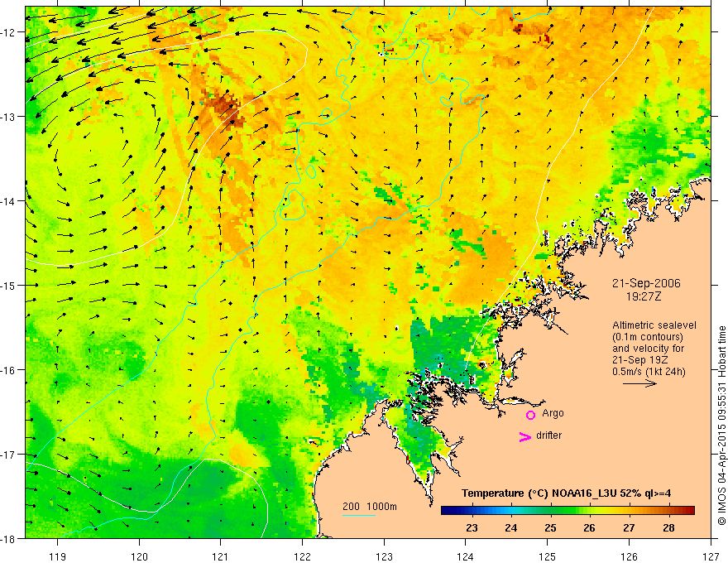Click colorbar tick label 26

click(590, 528)
